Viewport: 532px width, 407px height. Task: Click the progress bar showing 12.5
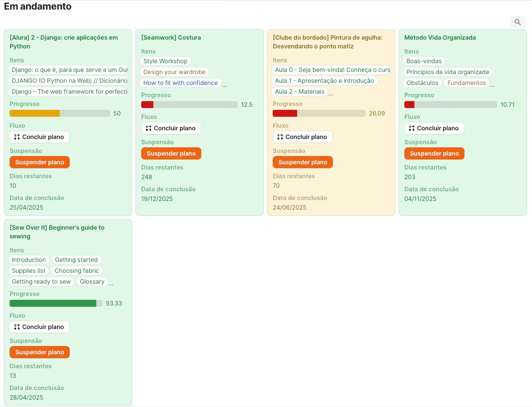tap(189, 105)
